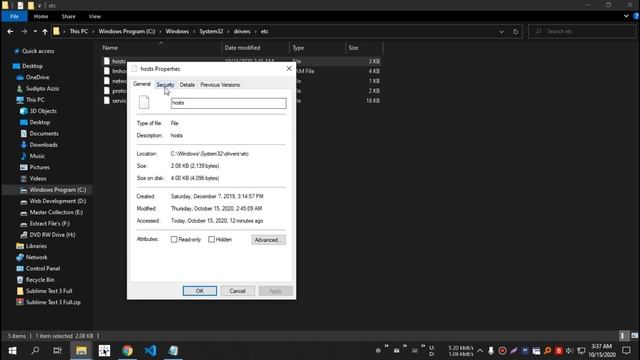Image resolution: width=640 pixels, height=360 pixels.
Task: Confirm with the OK button
Action: [200, 291]
